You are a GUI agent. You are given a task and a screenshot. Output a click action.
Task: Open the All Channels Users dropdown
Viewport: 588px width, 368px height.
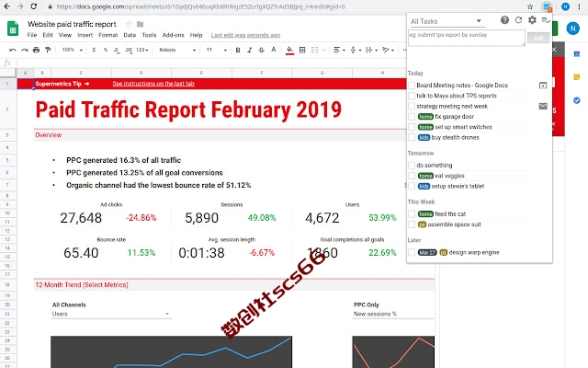(111, 314)
